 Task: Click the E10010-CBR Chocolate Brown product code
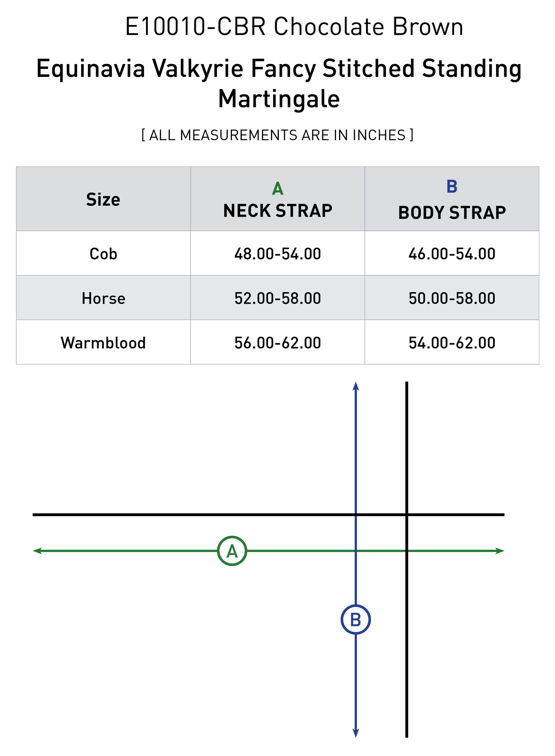point(294,27)
